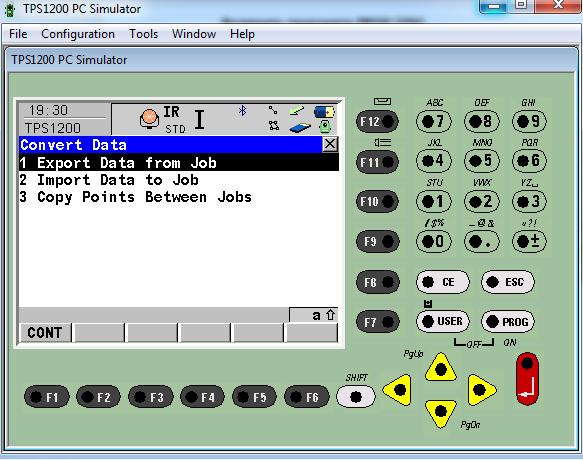The height and width of the screenshot is (460, 583).
Task: Open the Tools menu
Action: 144,34
